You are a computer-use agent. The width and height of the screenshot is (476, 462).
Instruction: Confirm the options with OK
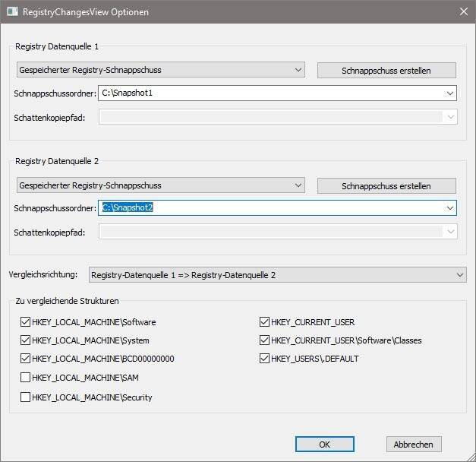pyautogui.click(x=324, y=445)
